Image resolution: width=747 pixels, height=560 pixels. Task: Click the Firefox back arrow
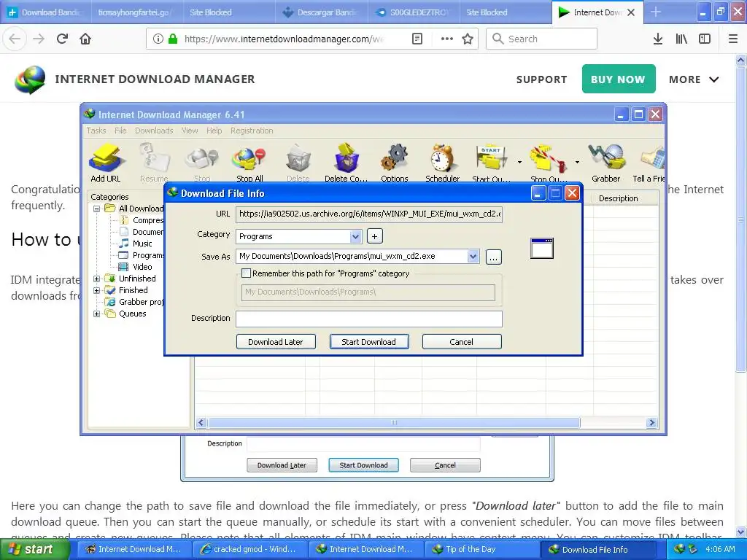pyautogui.click(x=15, y=39)
